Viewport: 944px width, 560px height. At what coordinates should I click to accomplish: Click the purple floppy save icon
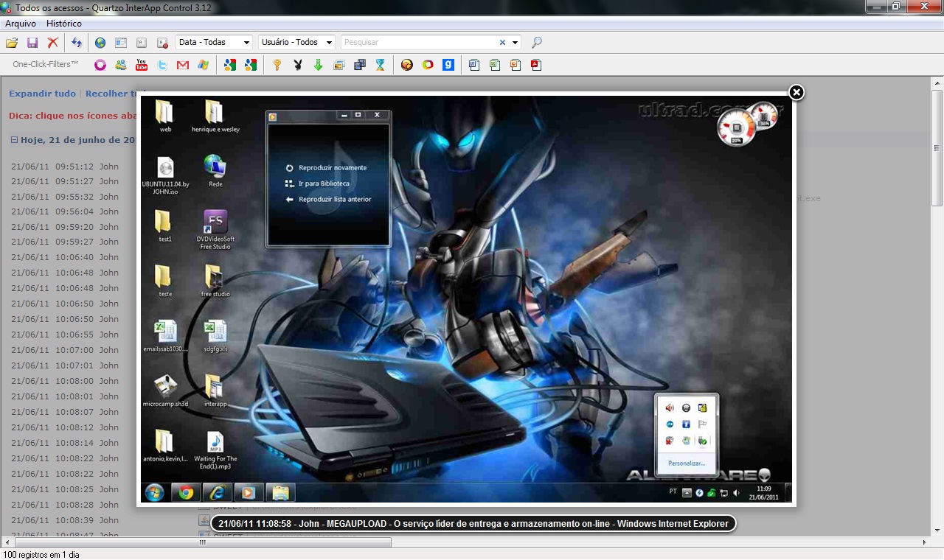[32, 43]
